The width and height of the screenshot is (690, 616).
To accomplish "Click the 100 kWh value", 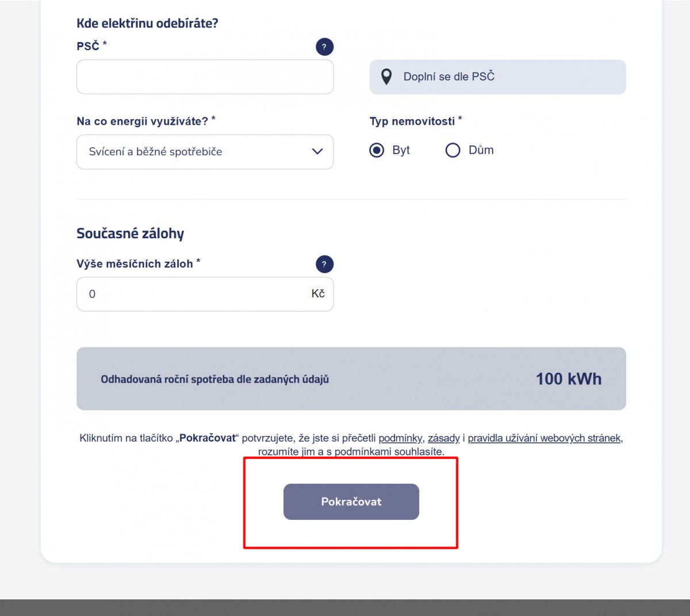I will (569, 378).
